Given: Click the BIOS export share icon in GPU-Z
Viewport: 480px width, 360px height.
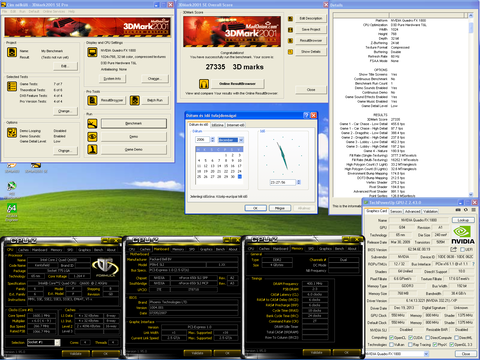Looking at the screenshot, I should pyautogui.click(x=453, y=249).
